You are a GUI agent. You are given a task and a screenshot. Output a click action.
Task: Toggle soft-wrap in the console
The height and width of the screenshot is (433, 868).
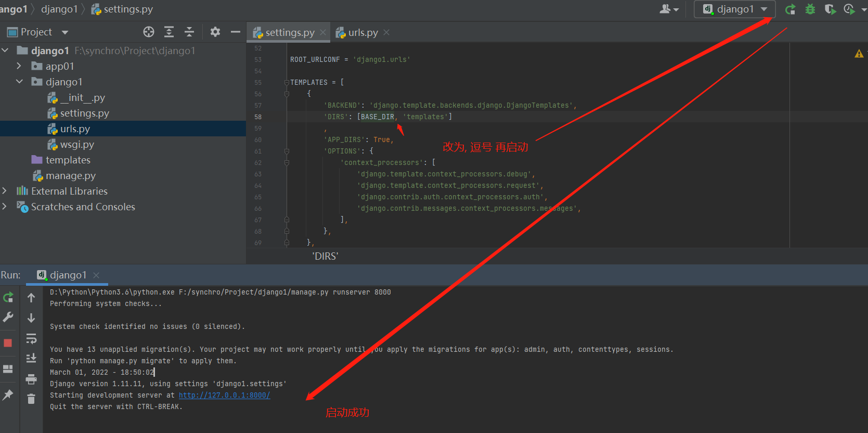(31, 338)
